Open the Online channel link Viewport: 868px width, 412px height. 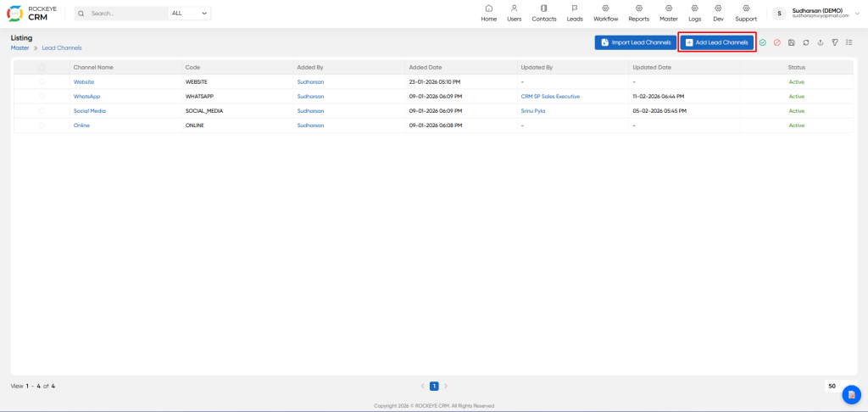pyautogui.click(x=81, y=125)
